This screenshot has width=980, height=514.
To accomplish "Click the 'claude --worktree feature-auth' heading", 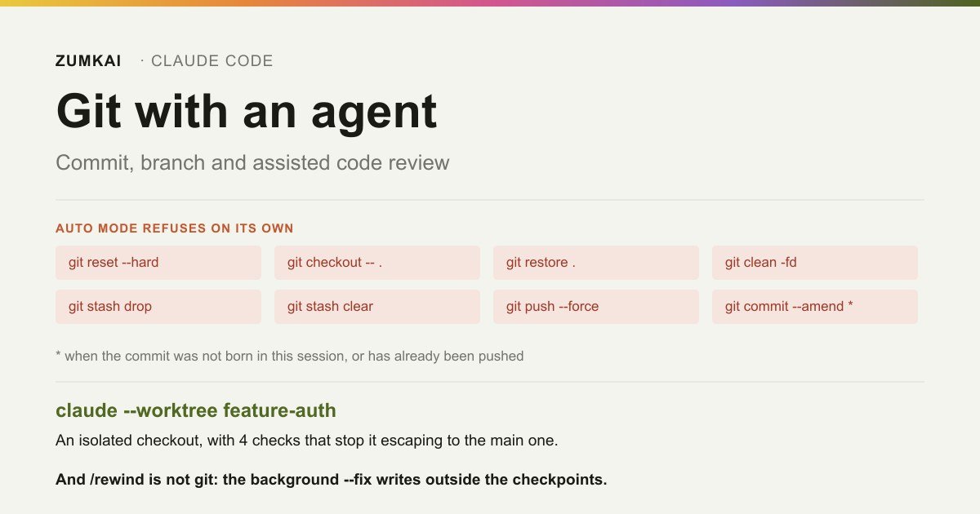I will pyautogui.click(x=196, y=410).
